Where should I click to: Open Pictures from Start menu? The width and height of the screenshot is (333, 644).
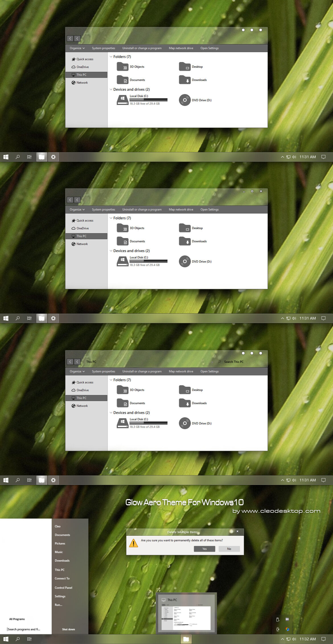pos(60,543)
